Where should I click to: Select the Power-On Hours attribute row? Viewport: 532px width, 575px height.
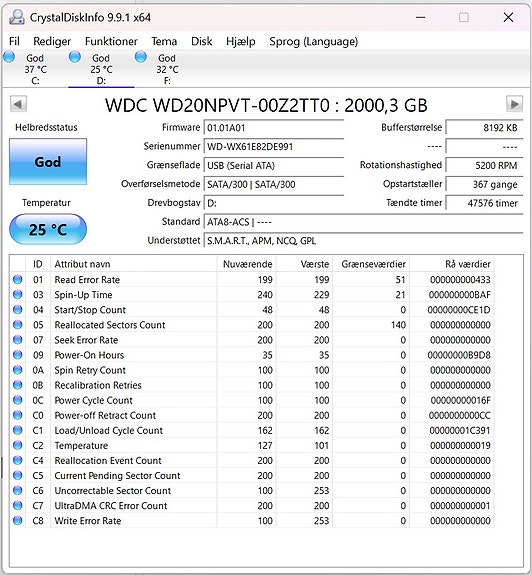point(252,355)
